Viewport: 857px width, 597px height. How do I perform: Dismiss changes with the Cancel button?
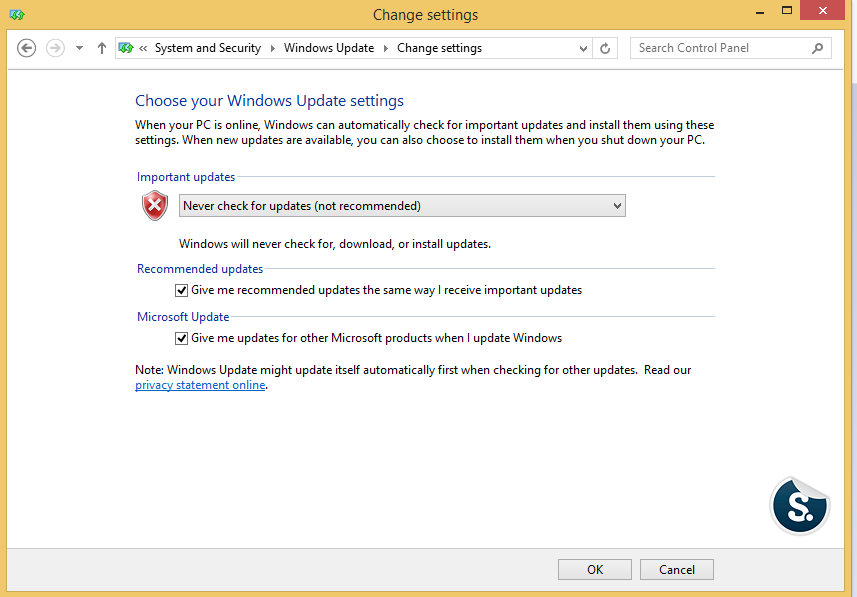click(x=676, y=569)
